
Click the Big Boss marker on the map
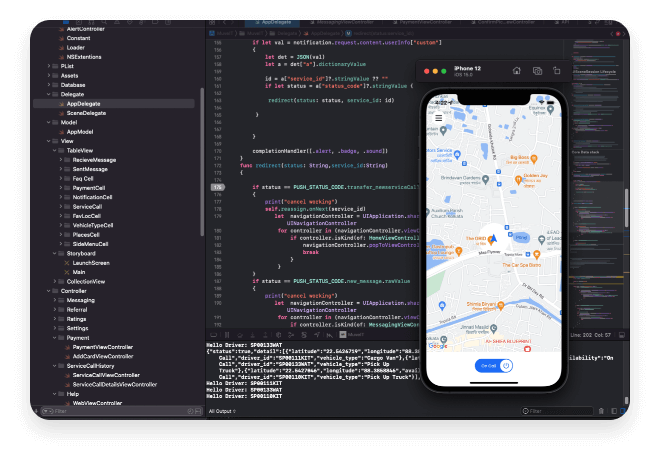coord(534,159)
